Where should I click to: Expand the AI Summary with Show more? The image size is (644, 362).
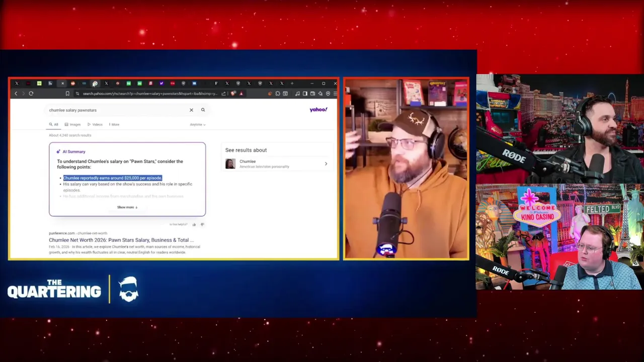127,207
